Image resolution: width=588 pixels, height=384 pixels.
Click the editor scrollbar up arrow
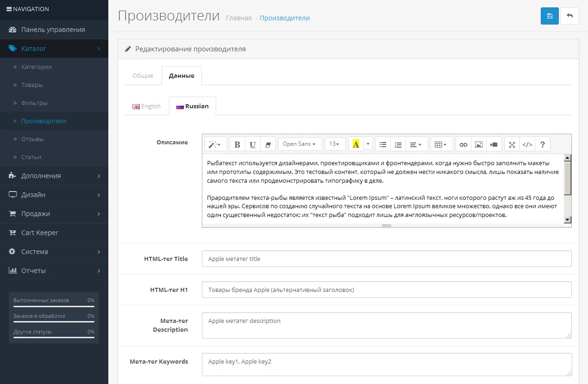567,158
